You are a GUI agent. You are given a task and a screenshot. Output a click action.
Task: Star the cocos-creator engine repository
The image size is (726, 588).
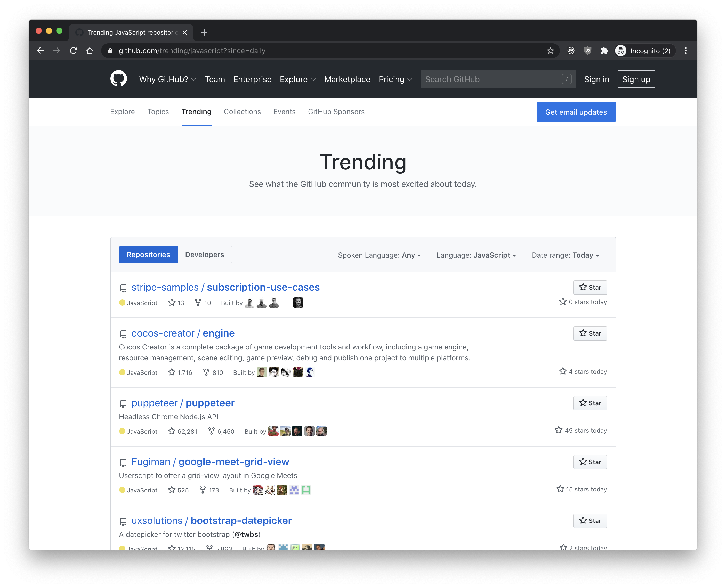(x=590, y=333)
